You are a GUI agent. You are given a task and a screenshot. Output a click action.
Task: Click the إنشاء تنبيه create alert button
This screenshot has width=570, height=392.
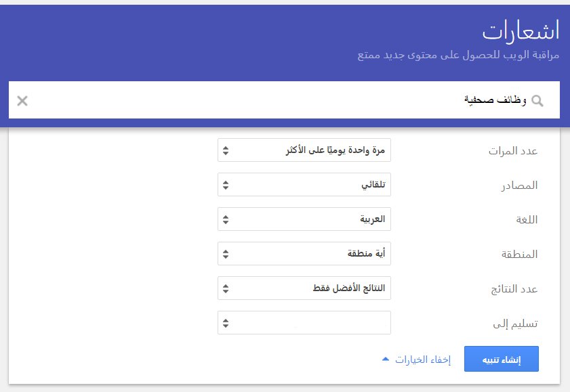(502, 359)
